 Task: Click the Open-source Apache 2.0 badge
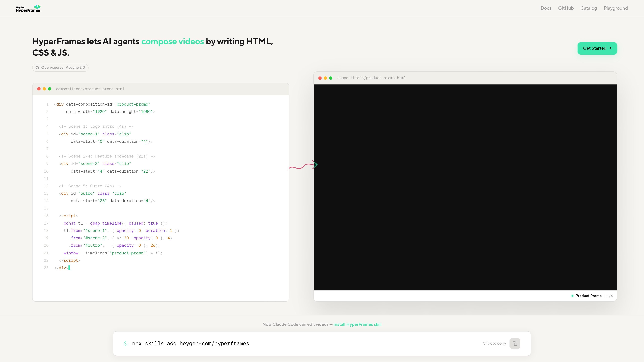tap(60, 67)
